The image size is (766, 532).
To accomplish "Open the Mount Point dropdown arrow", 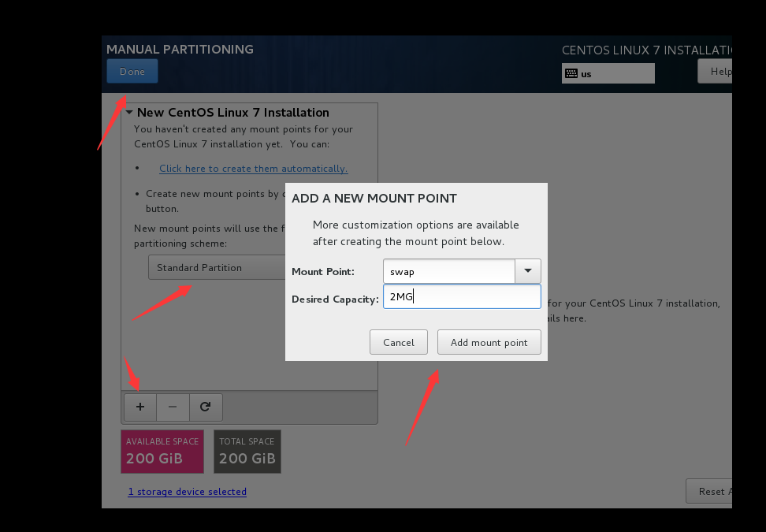I will [x=527, y=271].
